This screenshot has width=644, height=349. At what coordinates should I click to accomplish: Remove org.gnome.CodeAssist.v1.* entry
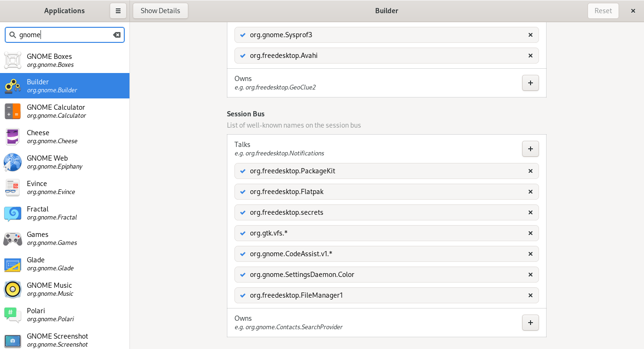tap(531, 254)
